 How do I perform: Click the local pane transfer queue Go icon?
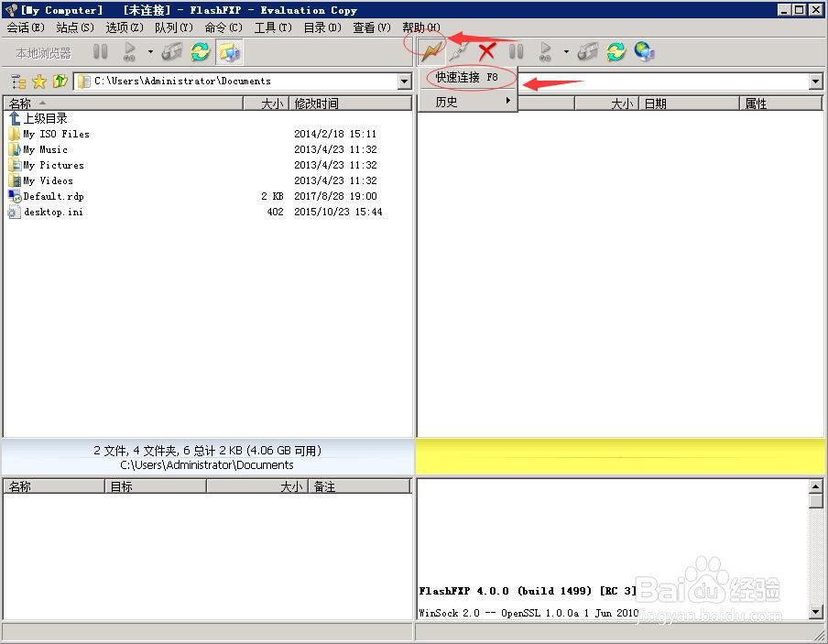point(129,52)
